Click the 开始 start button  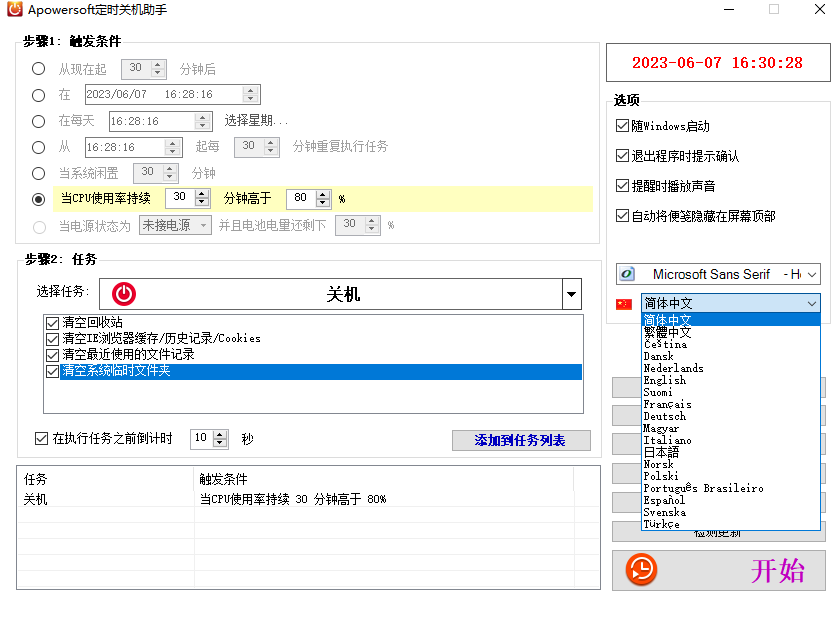click(719, 570)
